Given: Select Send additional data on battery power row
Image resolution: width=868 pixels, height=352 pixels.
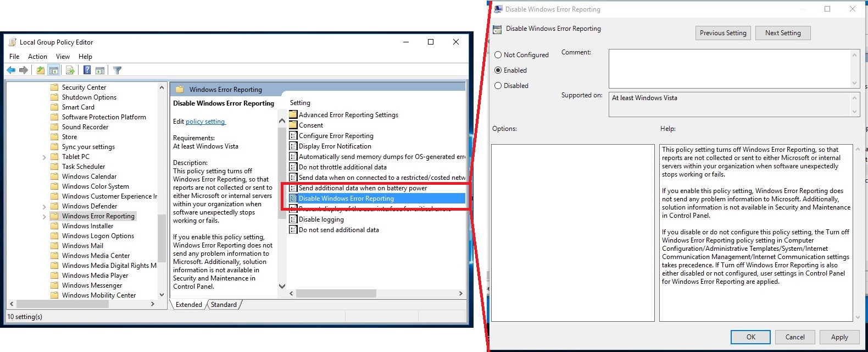Looking at the screenshot, I should (377, 188).
